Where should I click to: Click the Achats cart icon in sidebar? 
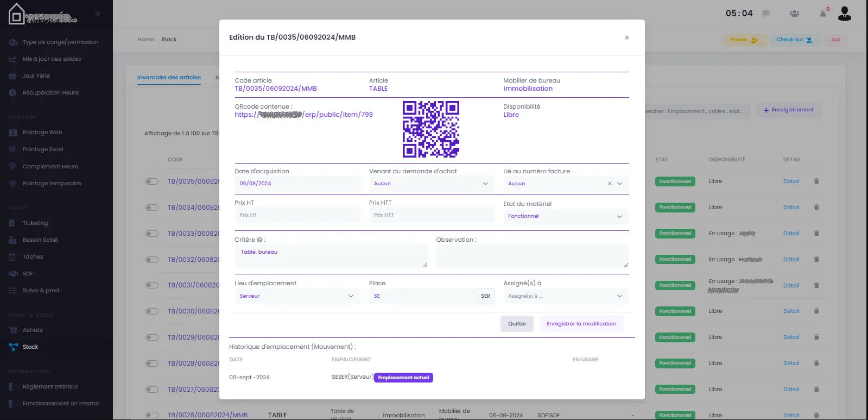[13, 330]
